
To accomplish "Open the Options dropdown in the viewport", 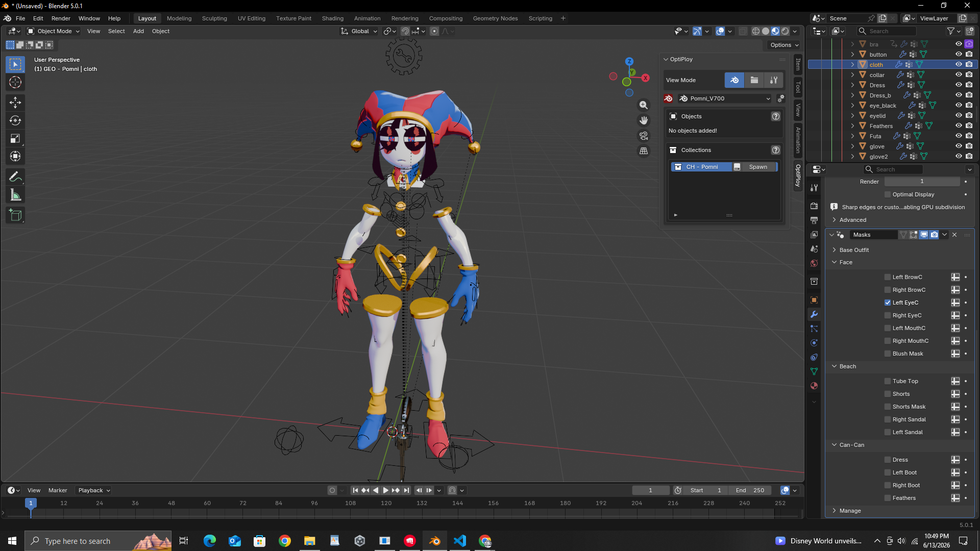I will [784, 45].
